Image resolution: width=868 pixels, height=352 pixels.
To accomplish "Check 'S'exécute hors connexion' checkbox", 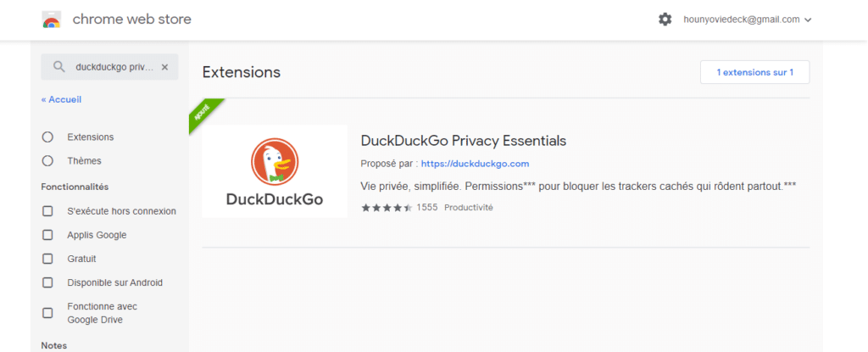I will pyautogui.click(x=47, y=211).
